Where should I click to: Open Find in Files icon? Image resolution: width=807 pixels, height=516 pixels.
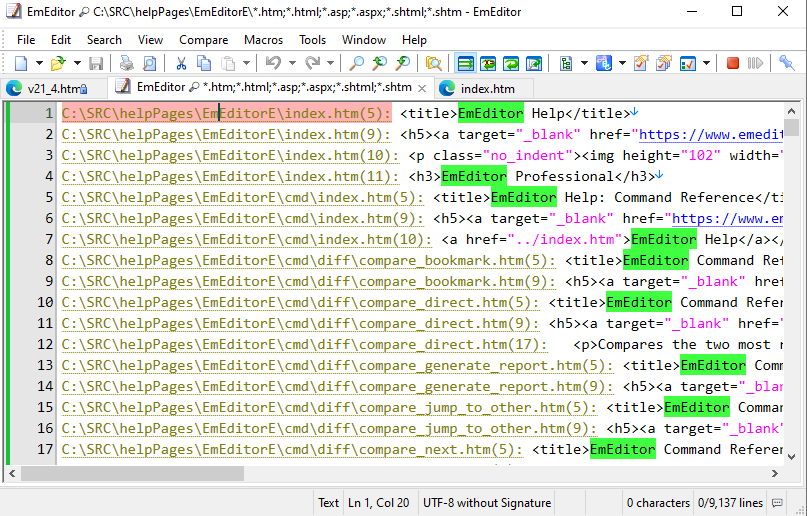(434, 64)
